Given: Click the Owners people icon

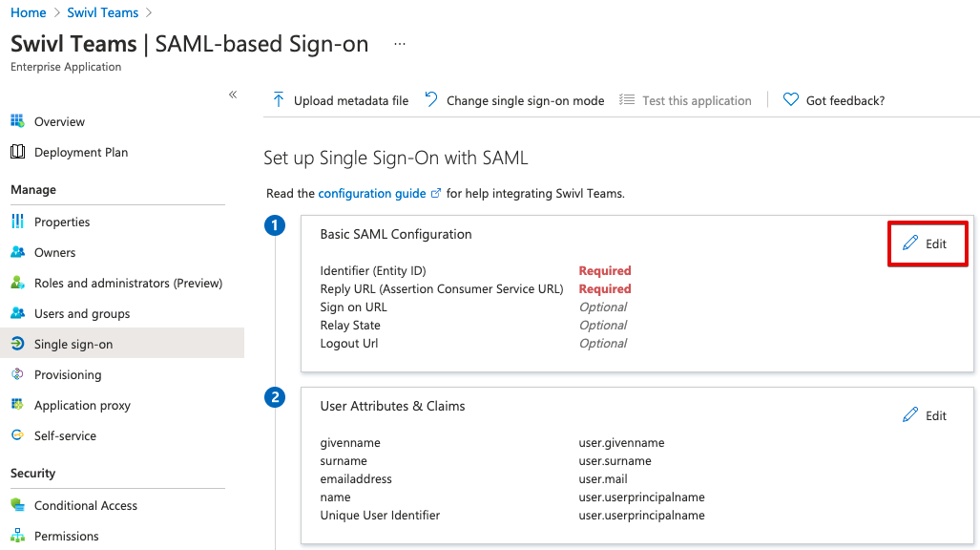Looking at the screenshot, I should tap(17, 251).
